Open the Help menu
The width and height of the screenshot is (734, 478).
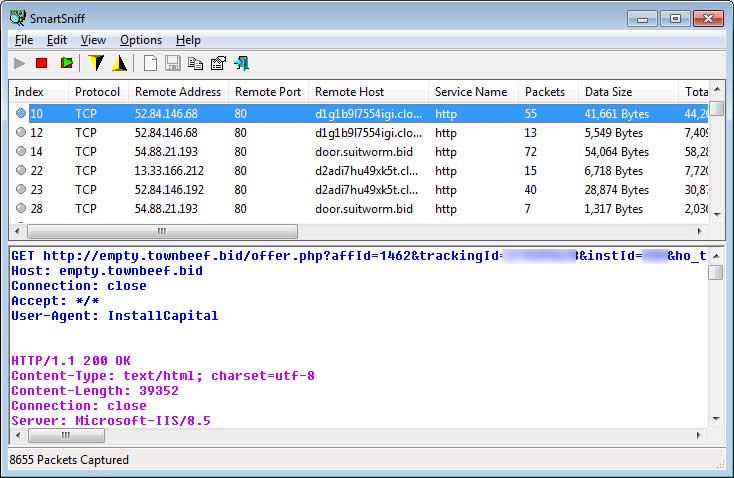[188, 40]
